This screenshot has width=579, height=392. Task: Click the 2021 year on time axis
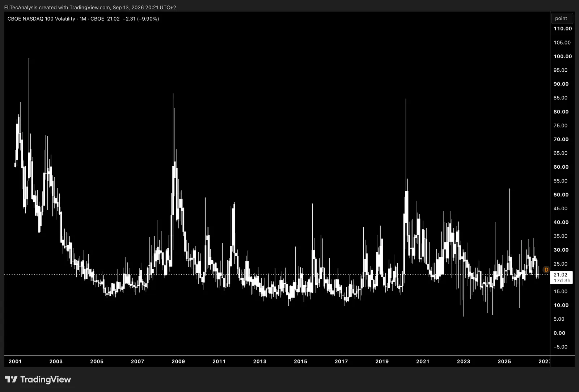(423, 361)
